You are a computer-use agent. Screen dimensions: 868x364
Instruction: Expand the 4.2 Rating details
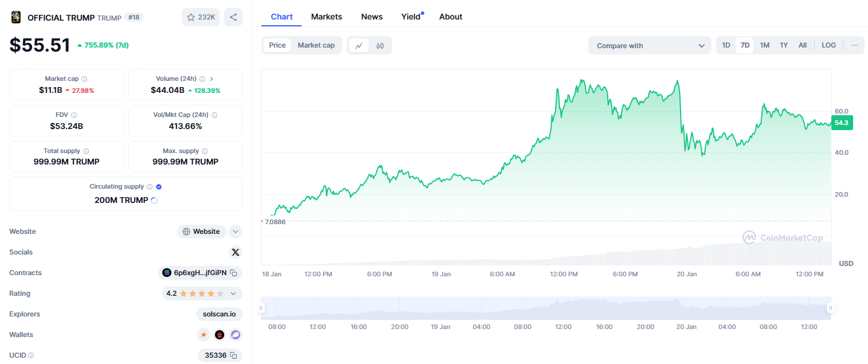(x=233, y=293)
